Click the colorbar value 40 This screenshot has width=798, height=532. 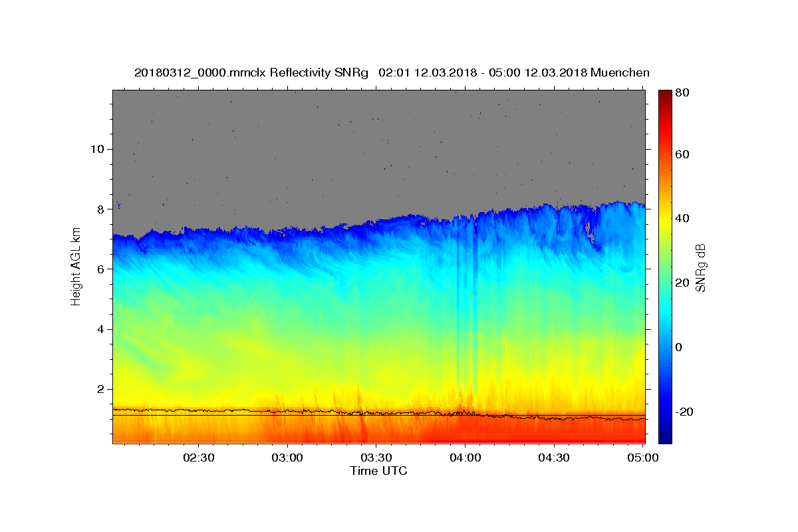click(x=683, y=219)
